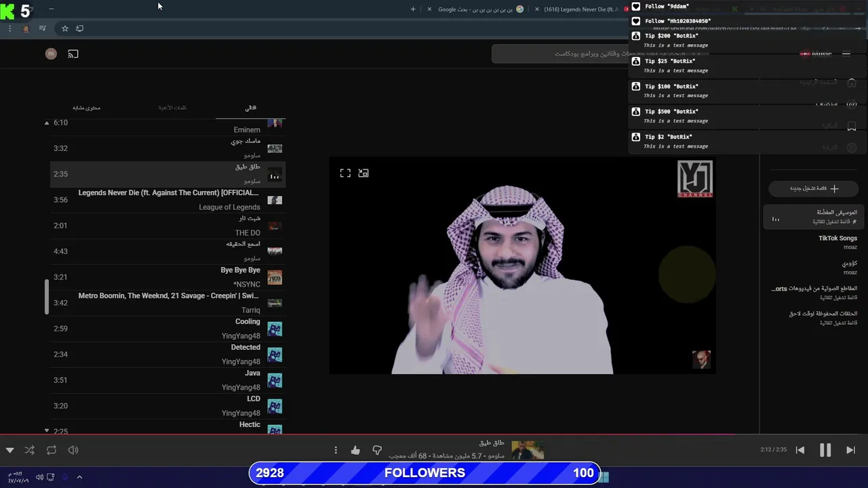Toggle repeat mode in the player bar
The height and width of the screenshot is (488, 868).
tap(52, 450)
